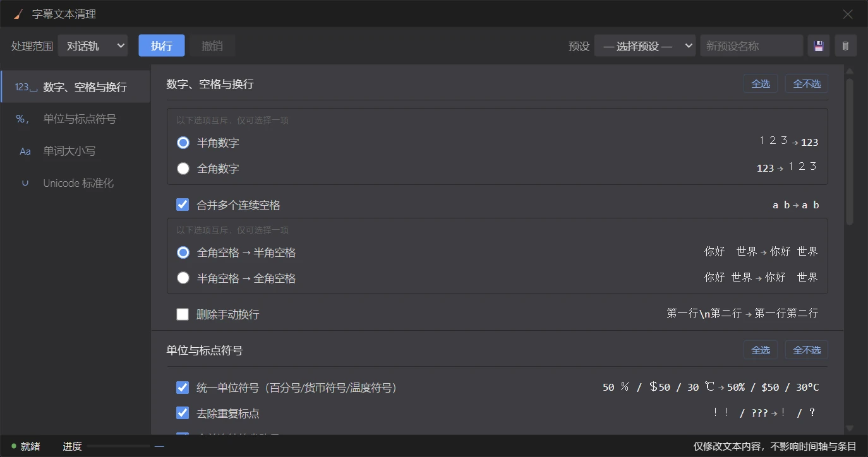The width and height of the screenshot is (868, 457).
Task: Click the vertical scrollbar thumb
Action: pyautogui.click(x=850, y=151)
